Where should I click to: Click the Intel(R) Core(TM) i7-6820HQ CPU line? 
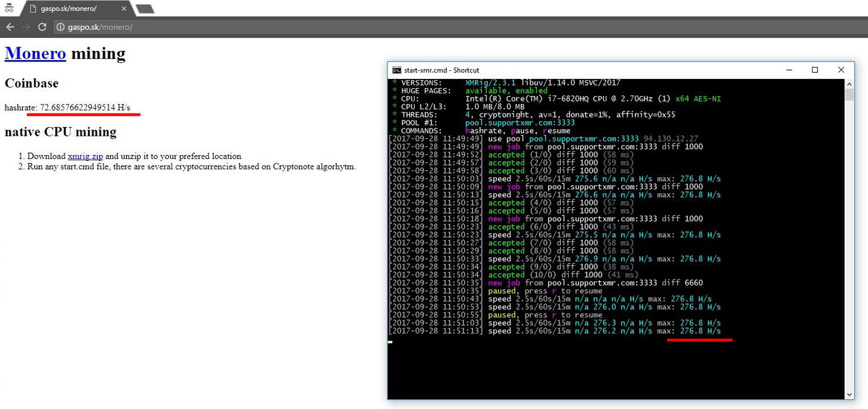tap(557, 99)
